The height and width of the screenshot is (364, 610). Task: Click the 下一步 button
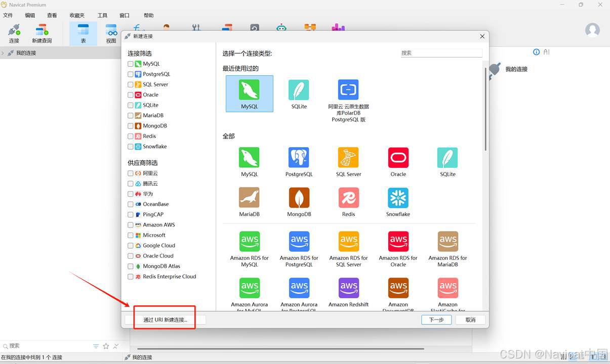[x=436, y=320]
